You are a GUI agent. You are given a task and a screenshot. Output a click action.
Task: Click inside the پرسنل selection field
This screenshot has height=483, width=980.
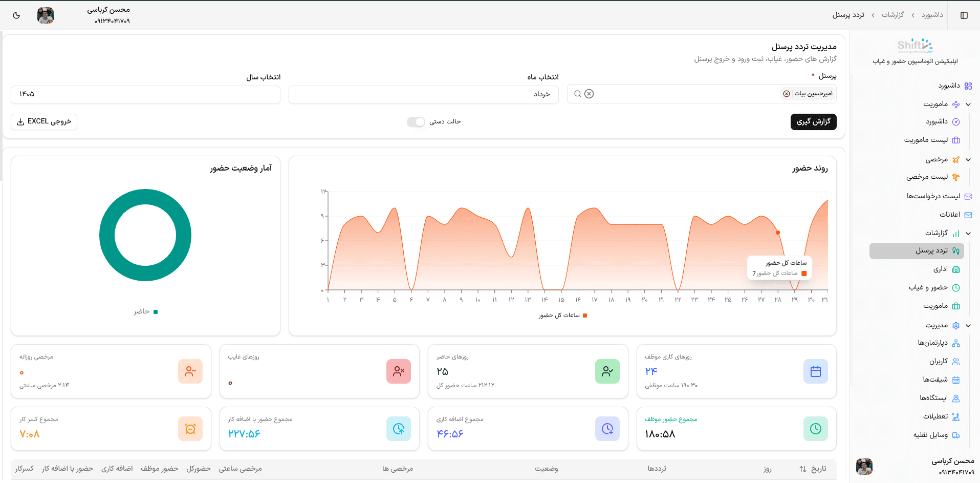click(x=702, y=94)
